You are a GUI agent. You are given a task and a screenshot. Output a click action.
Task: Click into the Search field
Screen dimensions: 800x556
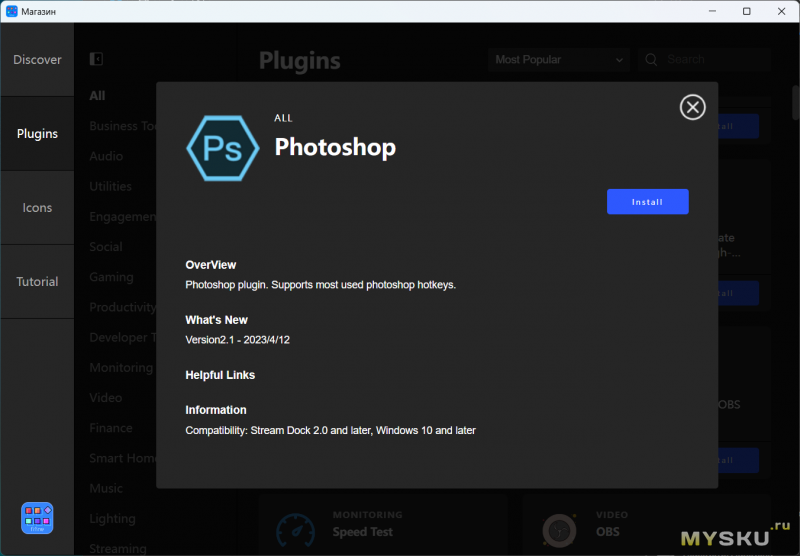coord(705,60)
